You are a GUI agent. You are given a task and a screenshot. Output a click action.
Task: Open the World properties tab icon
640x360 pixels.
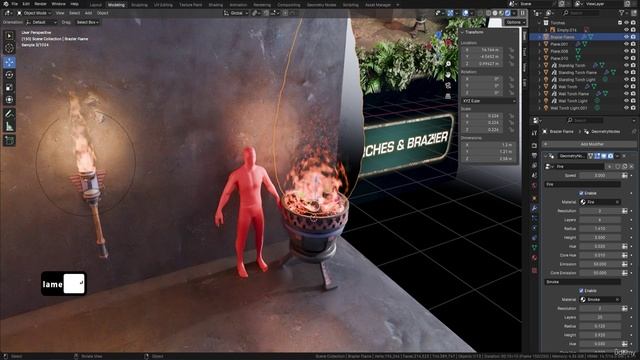(x=534, y=185)
